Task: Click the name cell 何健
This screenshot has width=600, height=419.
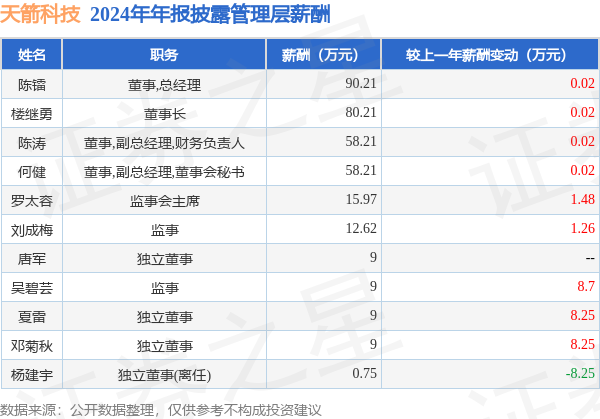Action: [x=32, y=172]
